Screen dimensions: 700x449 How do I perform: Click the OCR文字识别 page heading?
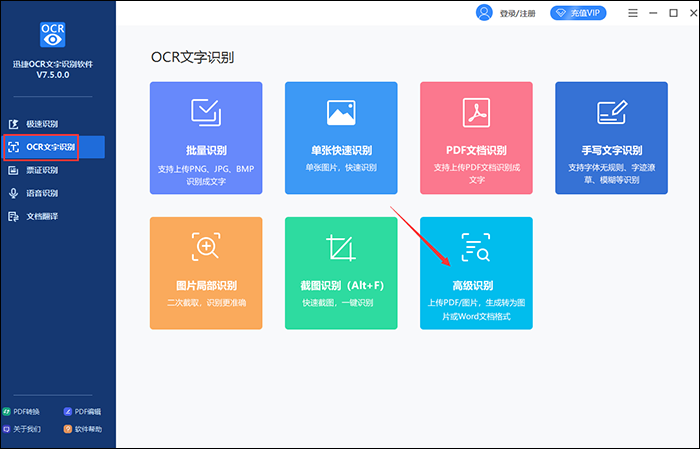192,57
